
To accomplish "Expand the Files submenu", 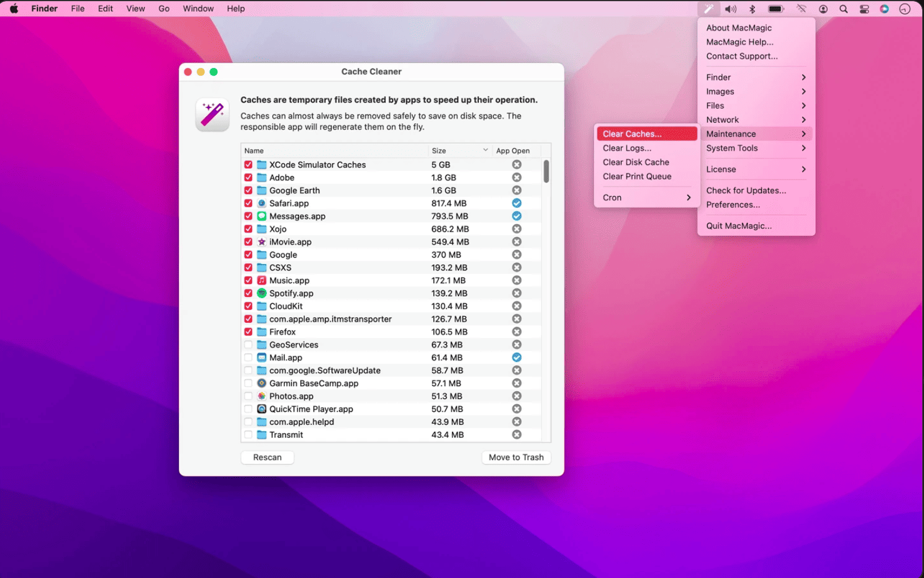I will click(756, 106).
